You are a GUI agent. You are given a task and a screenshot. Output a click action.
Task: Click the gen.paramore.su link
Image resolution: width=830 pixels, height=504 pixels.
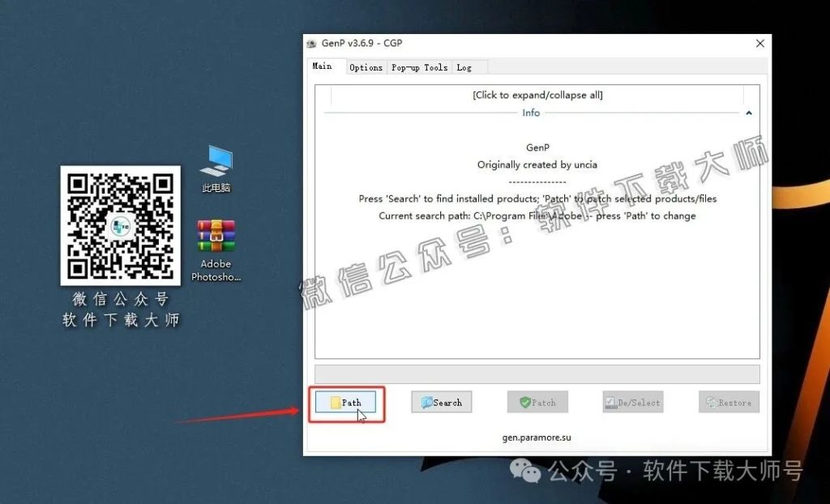[537, 436]
